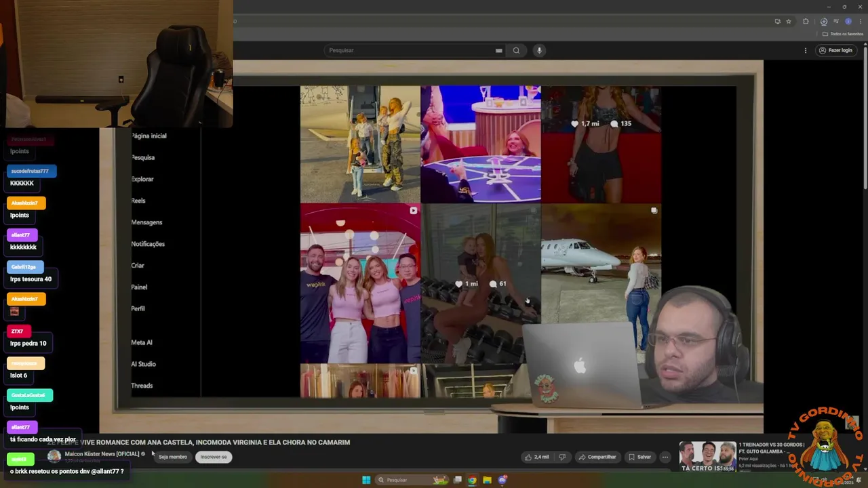Open Maicon Küster News channel name
This screenshot has width=868, height=488.
[x=102, y=454]
